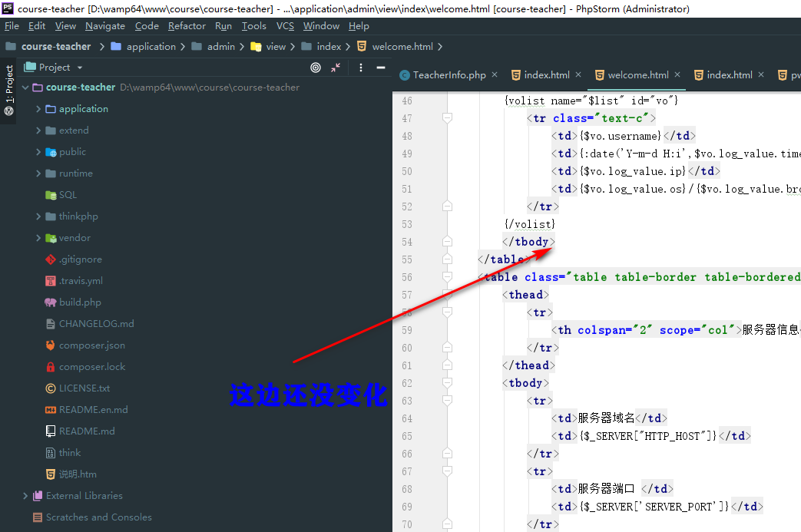
Task: Click 'admin' in breadcrumb bar
Action: pos(220,47)
